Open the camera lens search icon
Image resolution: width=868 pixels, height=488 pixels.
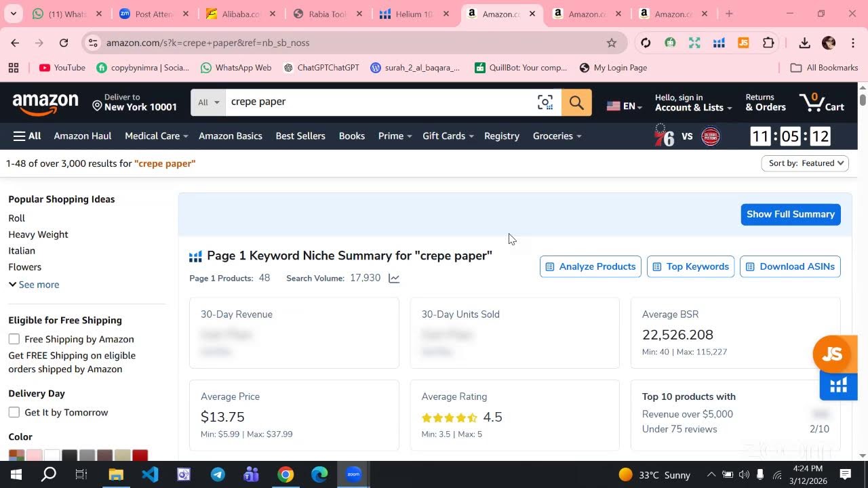545,102
